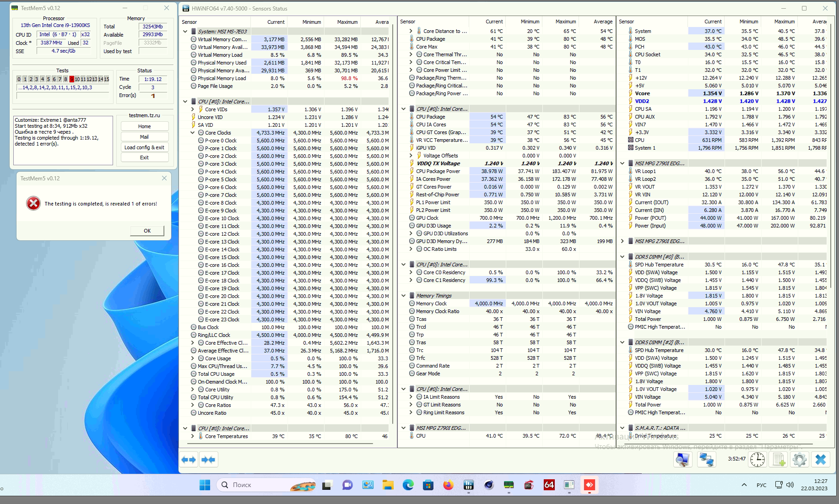The height and width of the screenshot is (504, 839).
Task: Open HWiNFO sensor settings gear icon
Action: [800, 459]
